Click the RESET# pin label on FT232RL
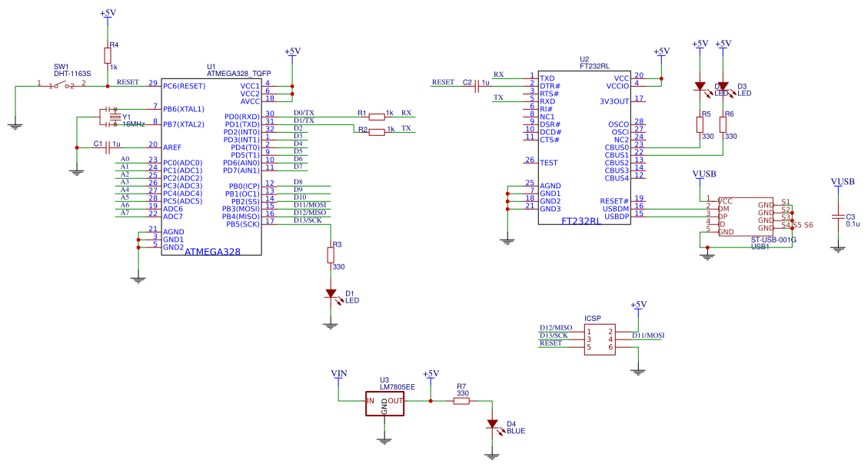 pyautogui.click(x=614, y=201)
